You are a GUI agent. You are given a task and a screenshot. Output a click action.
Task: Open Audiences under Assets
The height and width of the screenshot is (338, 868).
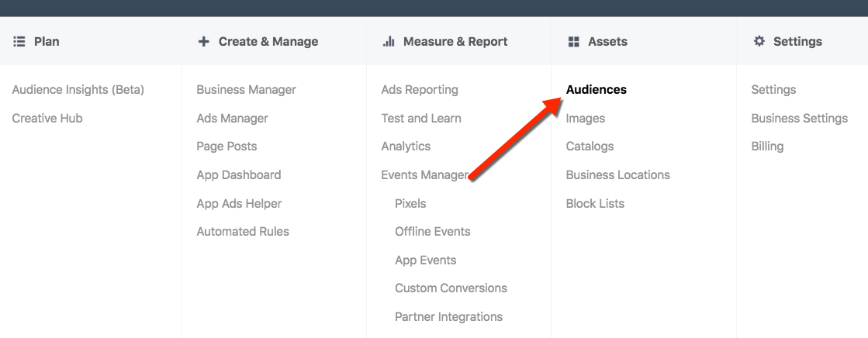597,90
